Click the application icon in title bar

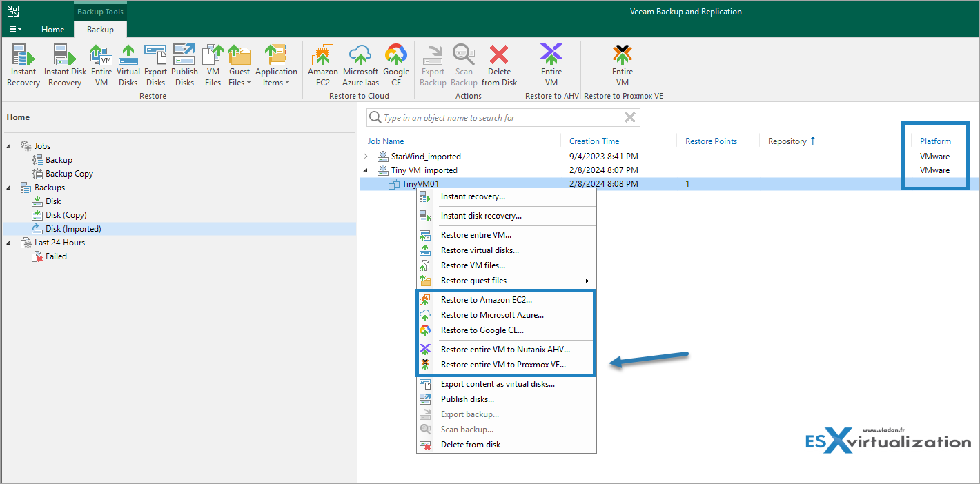13,10
